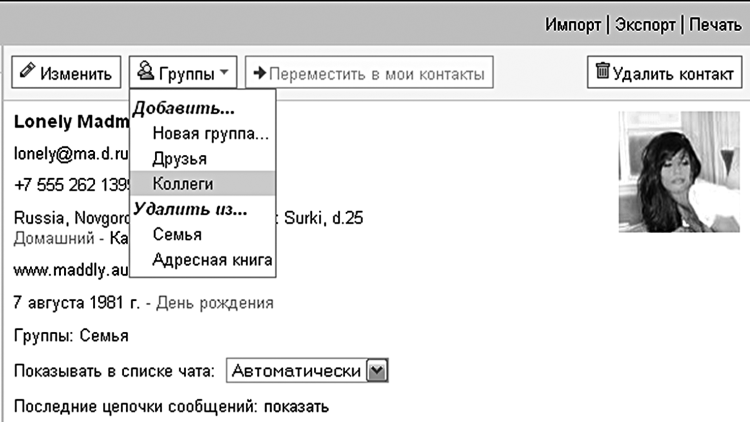Expand the Группы dropdown arrow
The height and width of the screenshot is (422, 750).
(x=225, y=72)
